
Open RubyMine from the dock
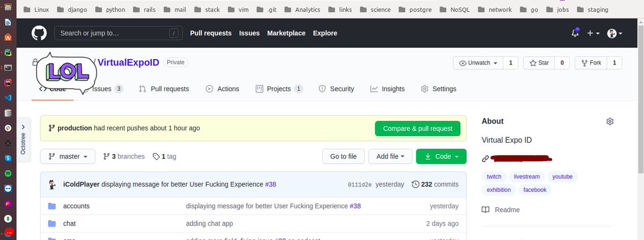pos(8,83)
